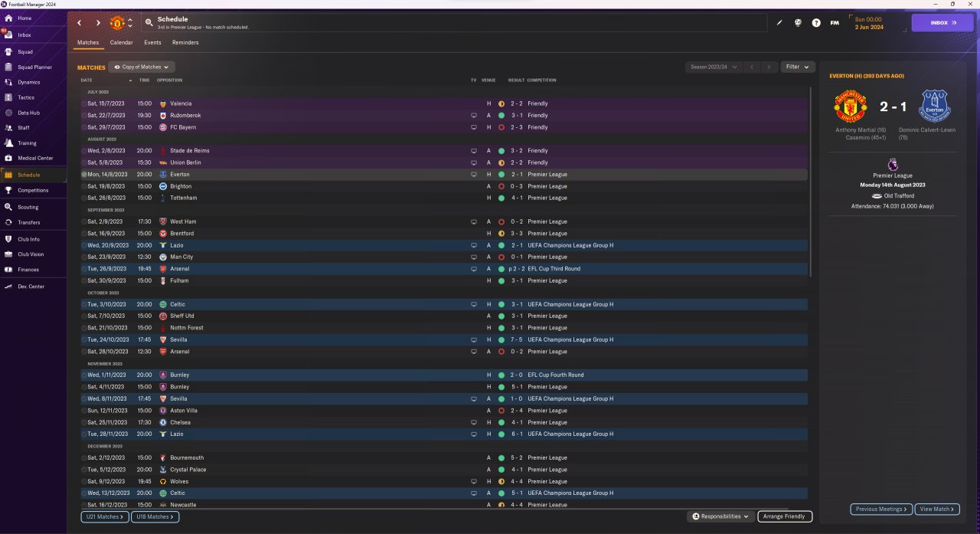Click the View Match button
This screenshot has height=534, width=980.
[x=937, y=509]
